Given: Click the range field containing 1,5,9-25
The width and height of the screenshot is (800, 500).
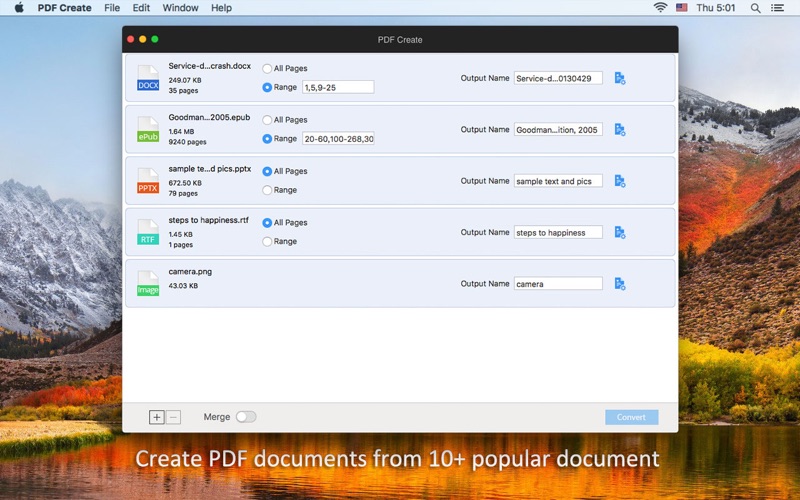Looking at the screenshot, I should (x=338, y=87).
